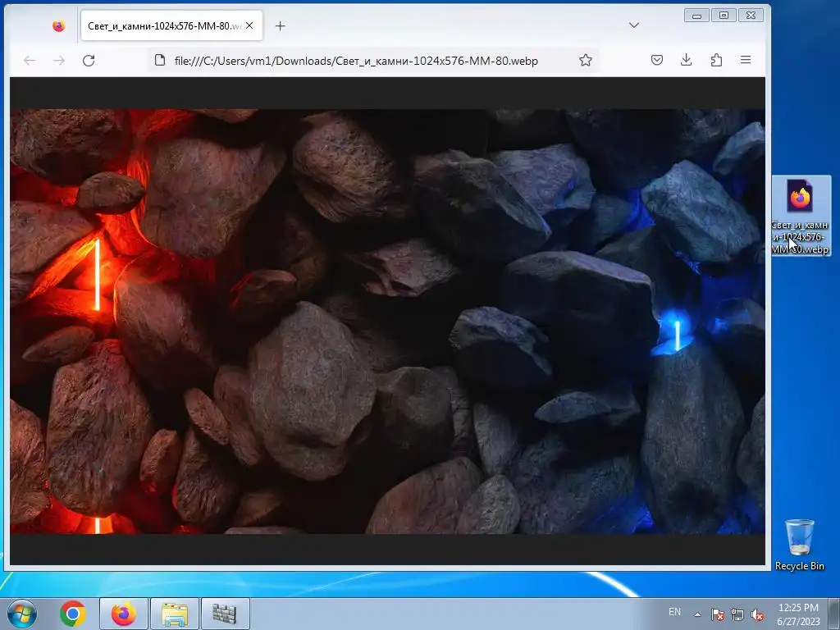840x630 pixels.
Task: Open the Windows Start menu
Action: pyautogui.click(x=22, y=614)
